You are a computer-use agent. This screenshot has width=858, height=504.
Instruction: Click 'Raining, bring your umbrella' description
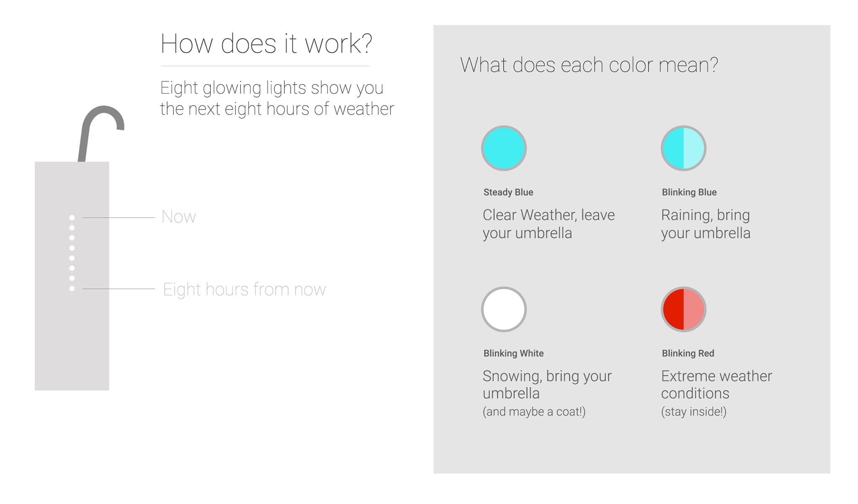click(x=706, y=224)
